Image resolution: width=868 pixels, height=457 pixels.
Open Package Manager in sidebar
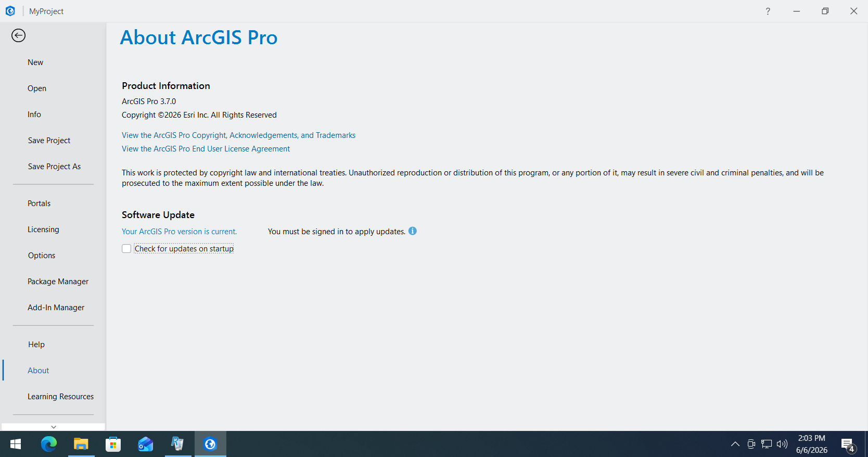(58, 282)
